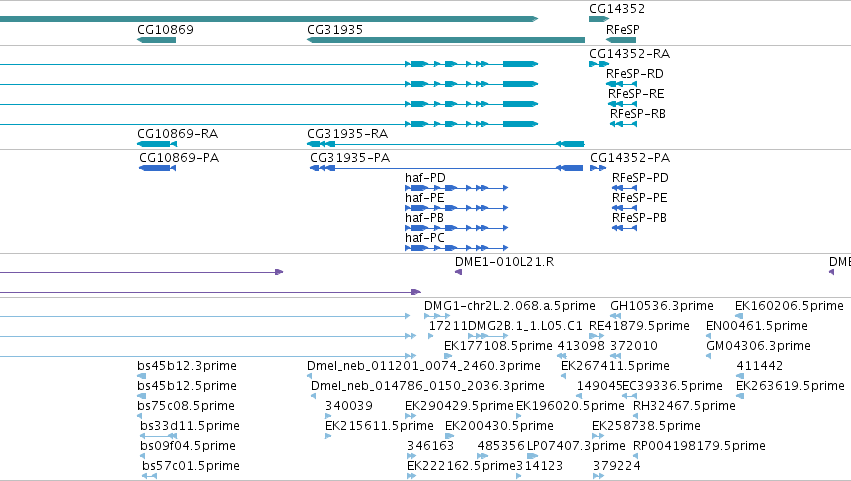Select the RFeSP-PD protein label
Image resolution: width=851 pixels, height=481 pixels.
point(640,178)
